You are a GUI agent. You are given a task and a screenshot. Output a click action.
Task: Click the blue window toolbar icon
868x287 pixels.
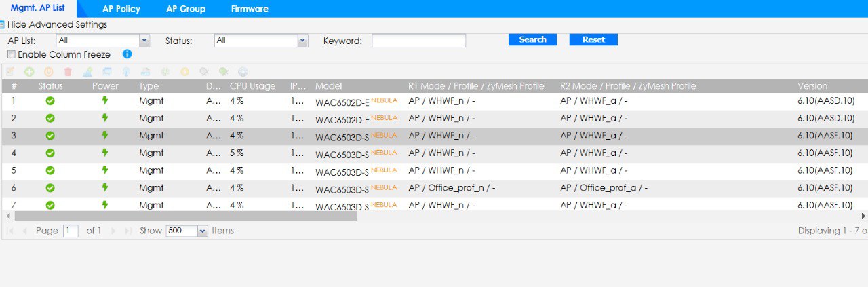[107, 71]
